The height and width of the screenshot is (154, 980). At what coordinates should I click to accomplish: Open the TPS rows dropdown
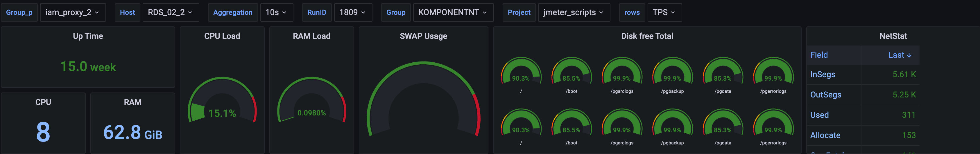(664, 12)
